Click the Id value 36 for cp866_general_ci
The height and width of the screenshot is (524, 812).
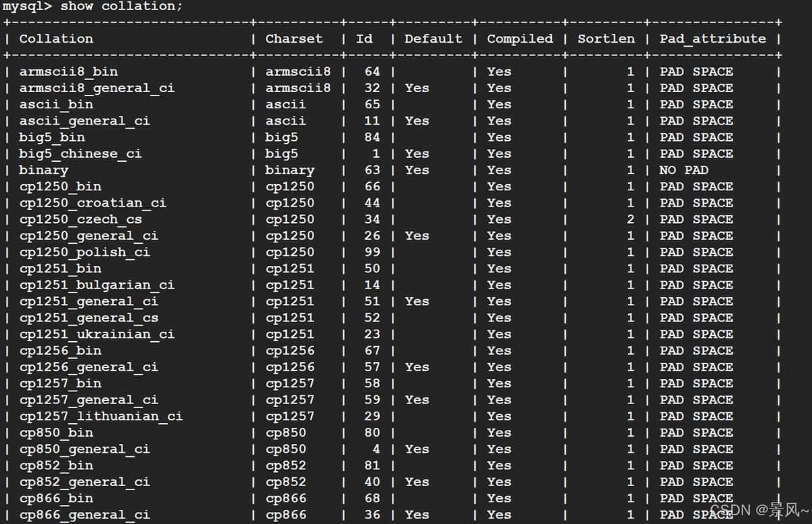[372, 515]
